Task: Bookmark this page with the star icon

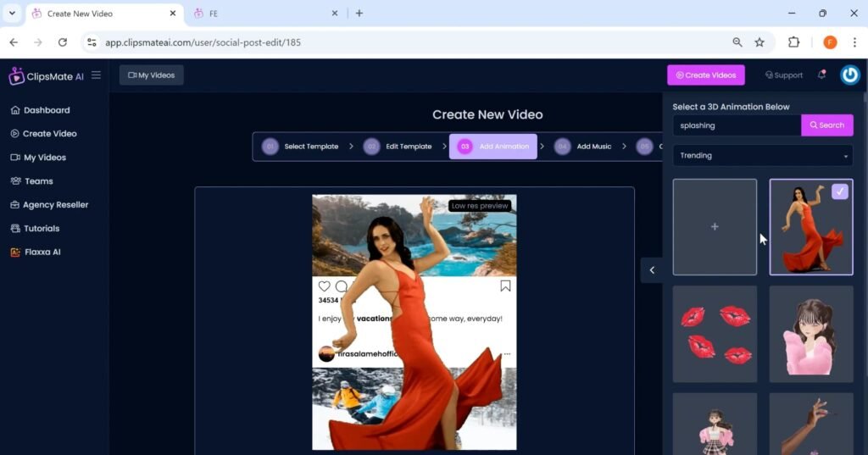Action: click(759, 42)
